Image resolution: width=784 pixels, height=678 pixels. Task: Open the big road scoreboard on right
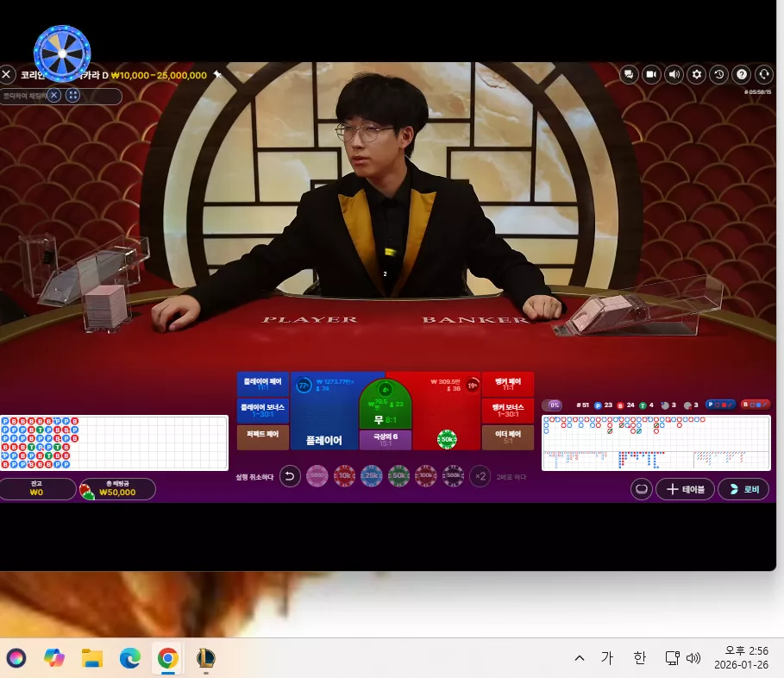pyautogui.click(x=656, y=443)
